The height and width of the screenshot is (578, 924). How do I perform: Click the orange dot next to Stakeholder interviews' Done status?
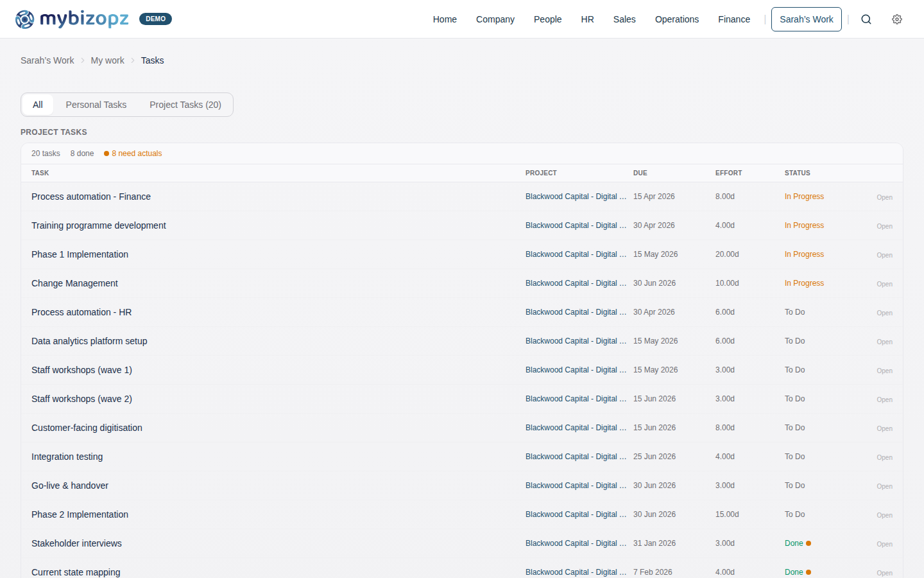click(x=810, y=543)
